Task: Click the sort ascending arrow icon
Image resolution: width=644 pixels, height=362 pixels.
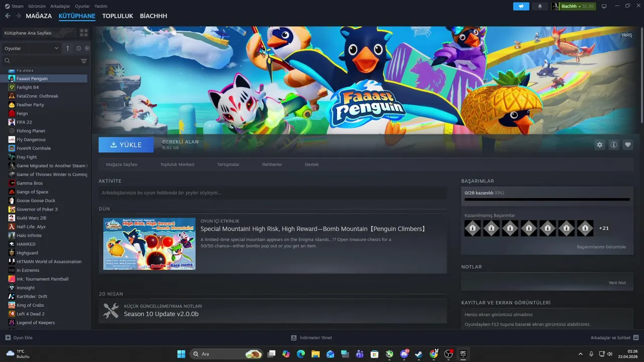Action: coord(68,48)
